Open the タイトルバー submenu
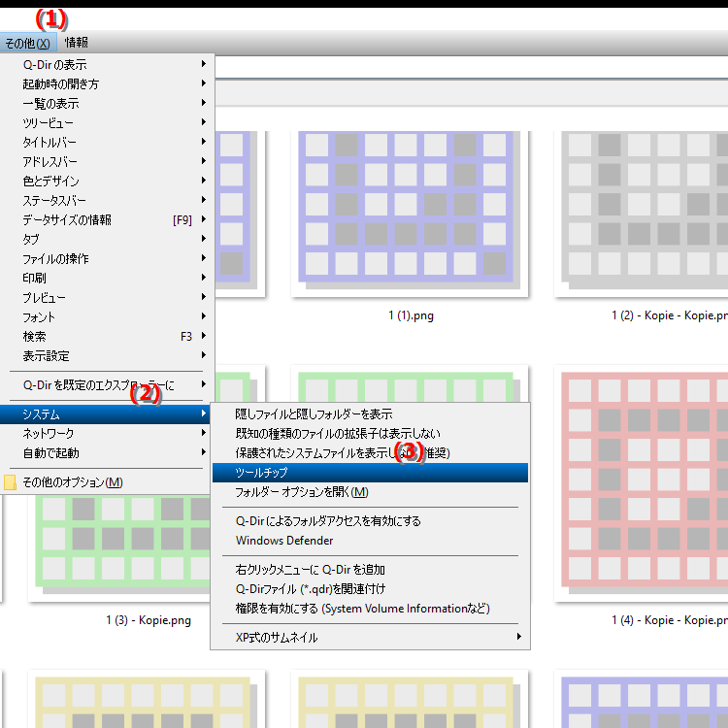 point(107,142)
